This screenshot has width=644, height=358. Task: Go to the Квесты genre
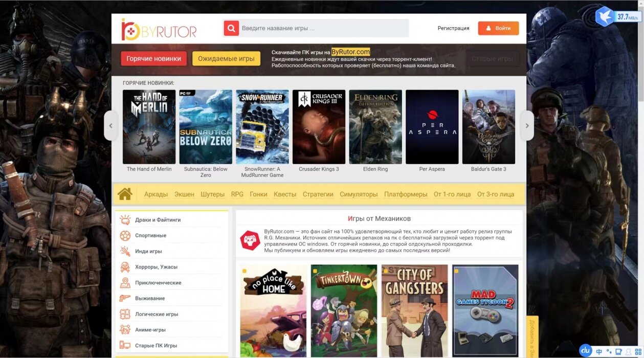point(285,194)
